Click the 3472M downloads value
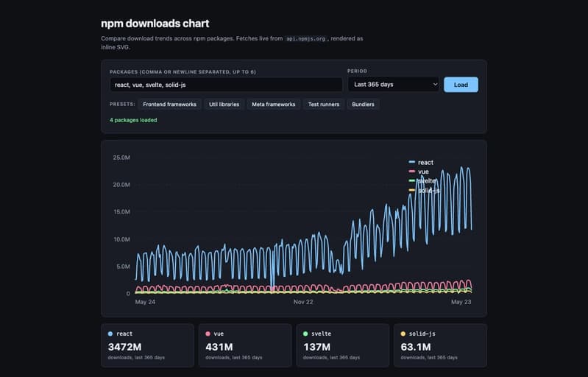 coord(125,347)
